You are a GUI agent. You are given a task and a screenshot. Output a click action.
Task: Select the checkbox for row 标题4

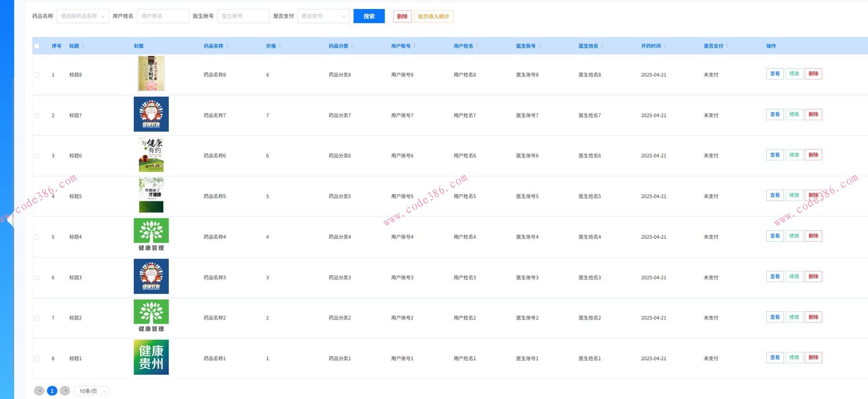37,237
